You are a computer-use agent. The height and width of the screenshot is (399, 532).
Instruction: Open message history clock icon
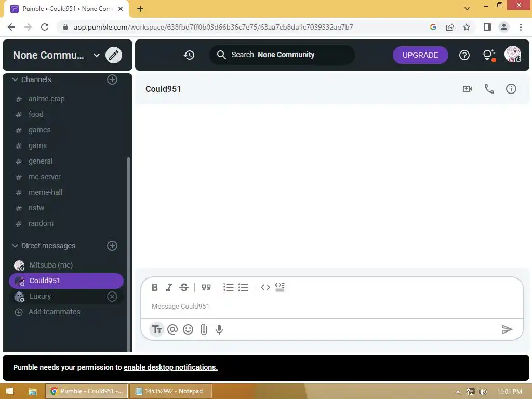189,55
